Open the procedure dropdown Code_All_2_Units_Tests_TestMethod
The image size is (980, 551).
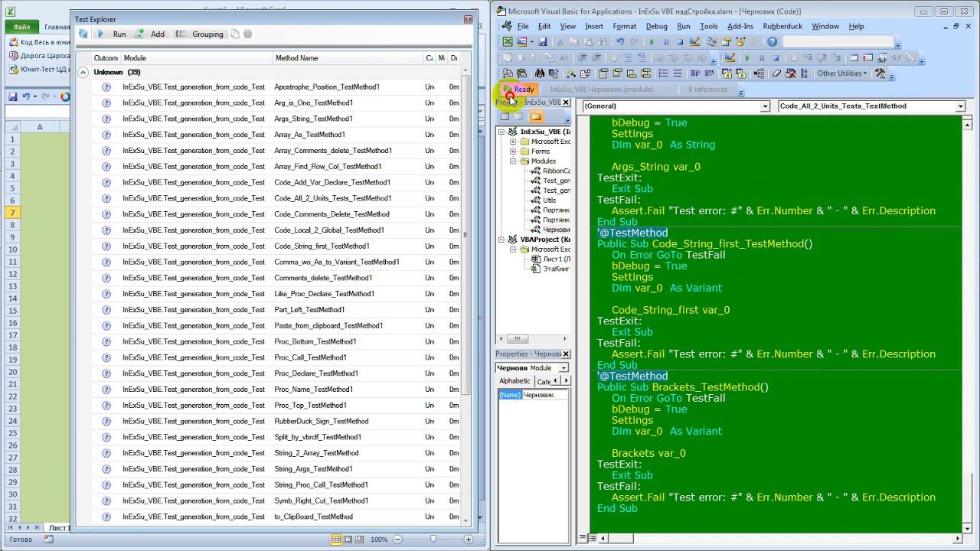(960, 106)
